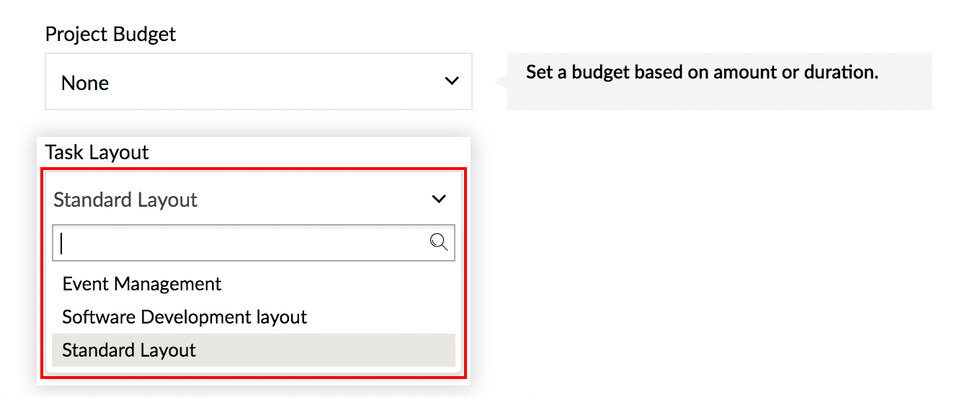
Task: Click the magnifier icon in layout search
Action: click(439, 242)
